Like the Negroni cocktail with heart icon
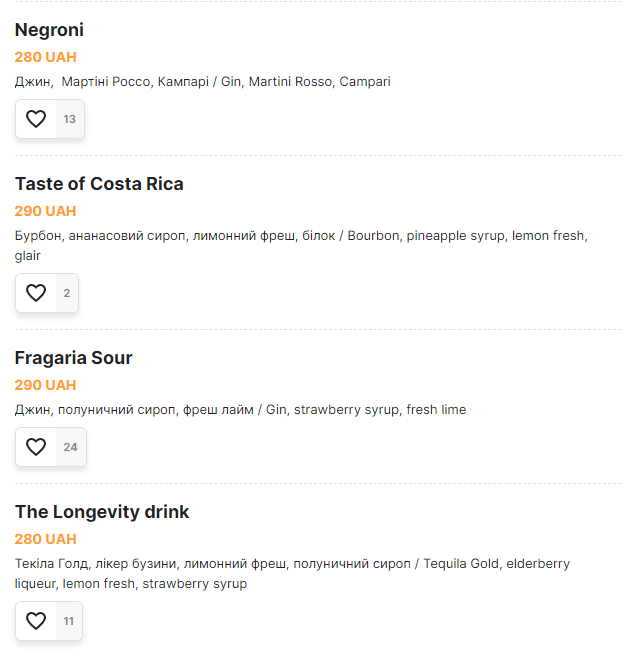637x657 pixels. tap(36, 120)
